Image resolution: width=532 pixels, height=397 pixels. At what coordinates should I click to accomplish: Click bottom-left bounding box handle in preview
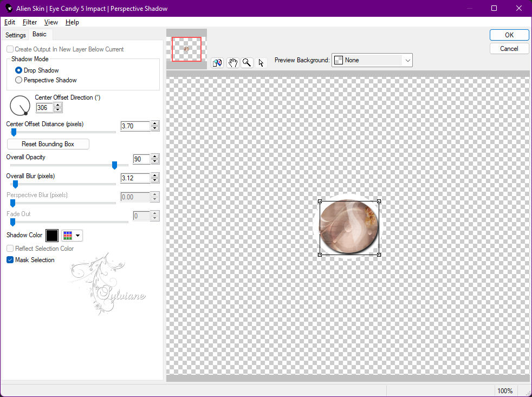[320, 255]
